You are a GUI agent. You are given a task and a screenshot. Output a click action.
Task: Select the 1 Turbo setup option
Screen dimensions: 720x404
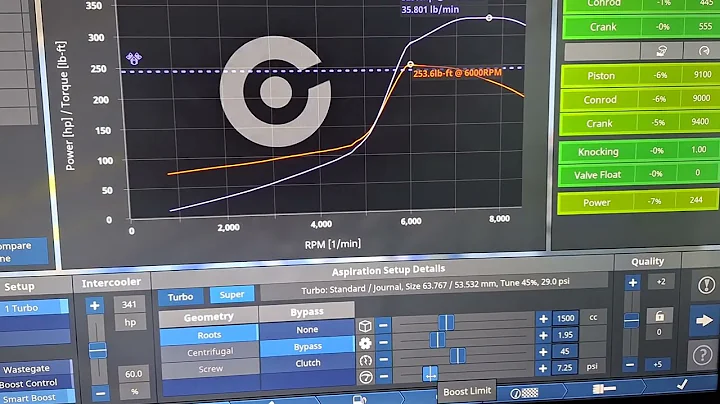coord(34,308)
